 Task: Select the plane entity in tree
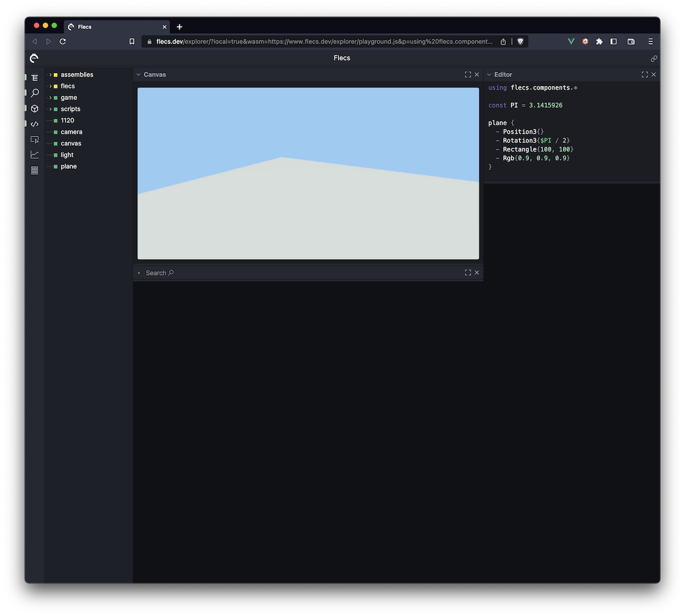[x=68, y=166]
